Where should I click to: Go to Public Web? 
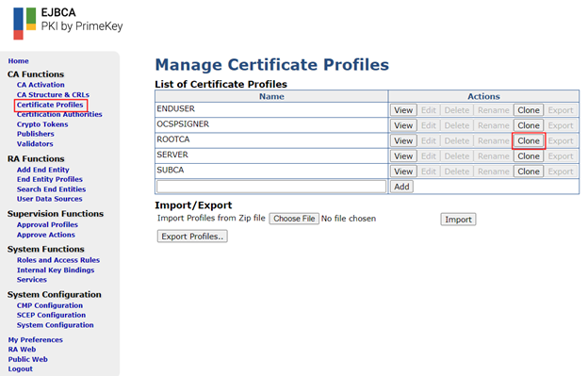click(27, 359)
